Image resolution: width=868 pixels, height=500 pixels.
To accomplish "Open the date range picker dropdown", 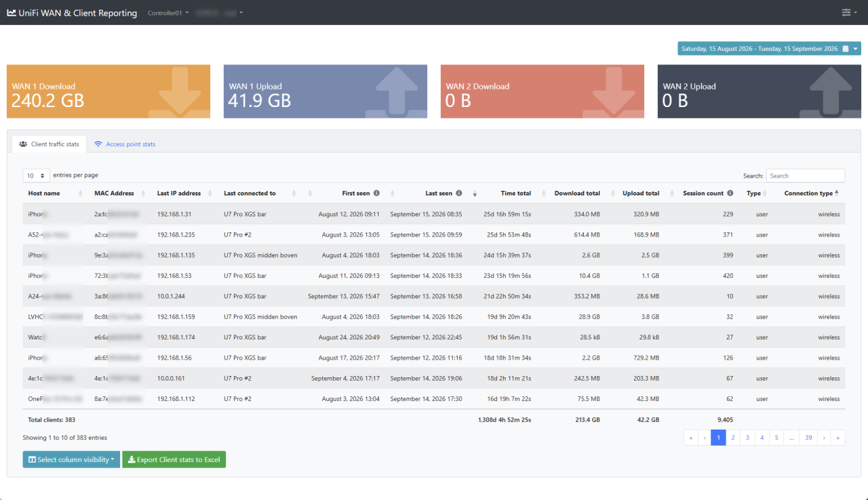I will coord(770,49).
